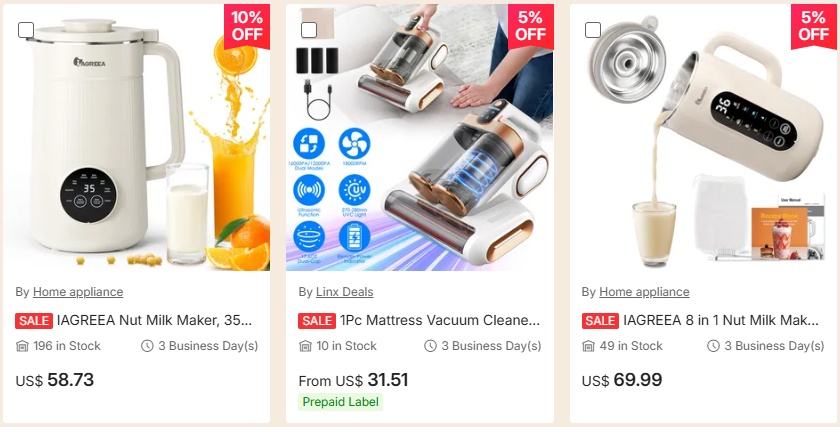Click the 5% OFF badge on vacuum cleaner
Image resolution: width=840 pixels, height=427 pixels.
tap(530, 26)
